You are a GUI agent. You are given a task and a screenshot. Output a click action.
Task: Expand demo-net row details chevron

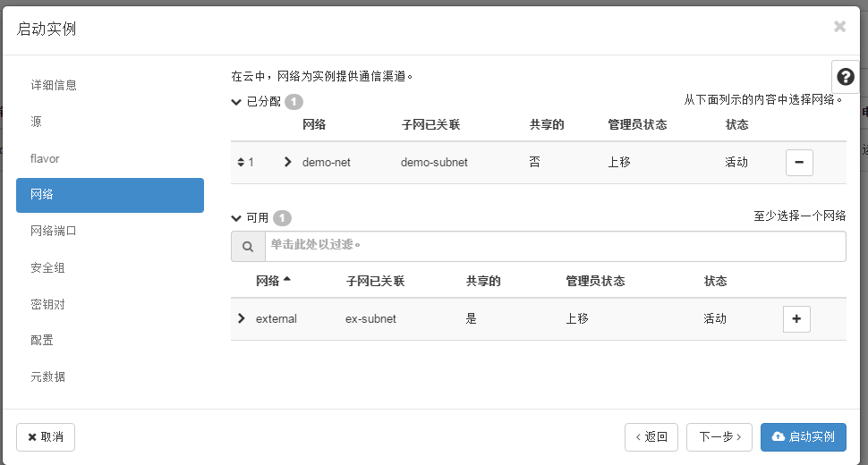287,162
